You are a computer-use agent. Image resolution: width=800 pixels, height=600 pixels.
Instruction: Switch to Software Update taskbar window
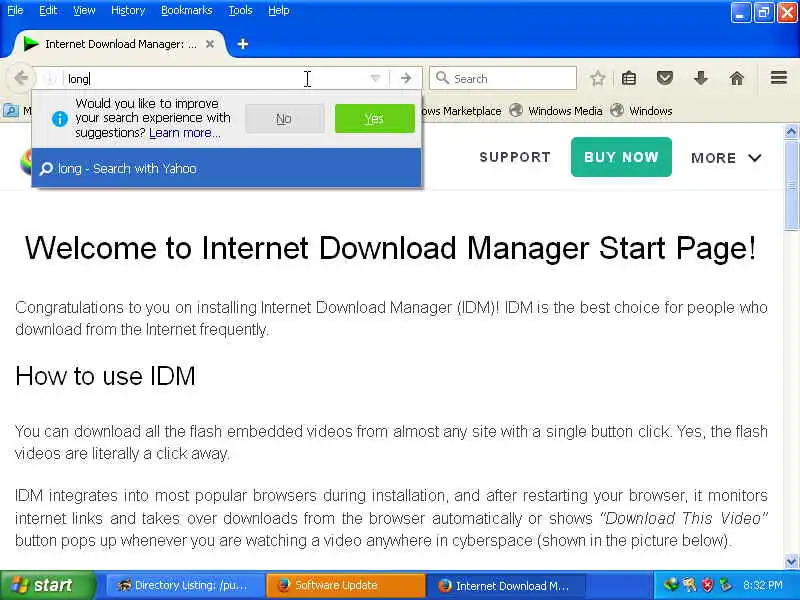point(345,586)
